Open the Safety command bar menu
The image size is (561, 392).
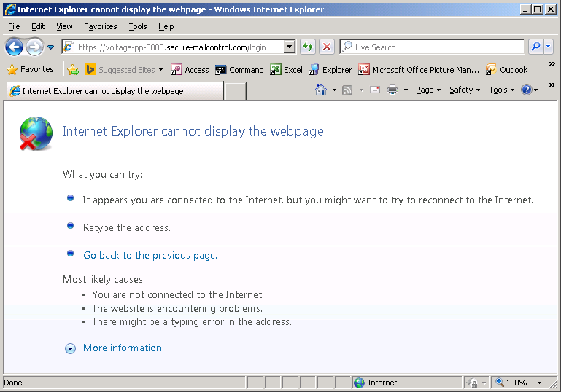465,90
